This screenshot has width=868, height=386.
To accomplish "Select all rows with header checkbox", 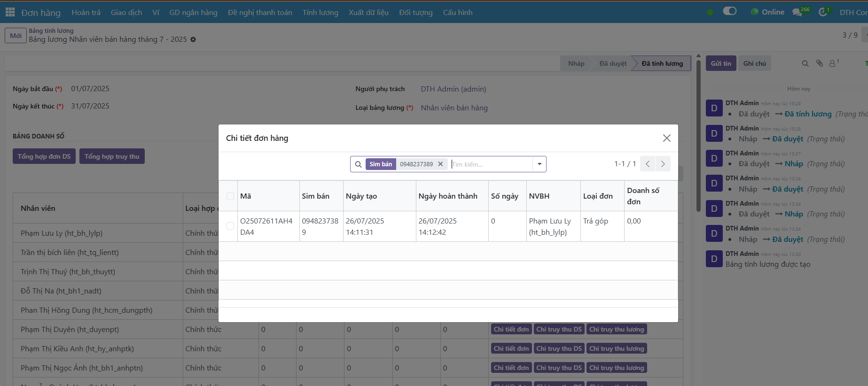I will click(230, 196).
